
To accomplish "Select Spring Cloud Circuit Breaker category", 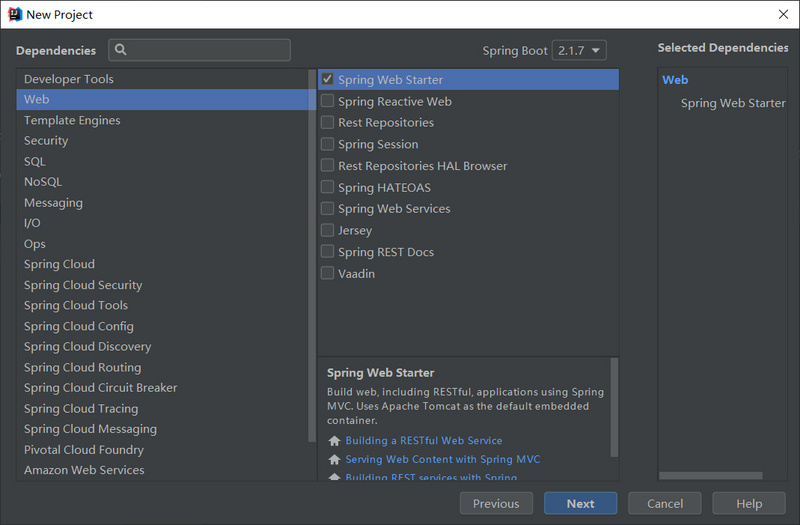I will pyautogui.click(x=163, y=388).
